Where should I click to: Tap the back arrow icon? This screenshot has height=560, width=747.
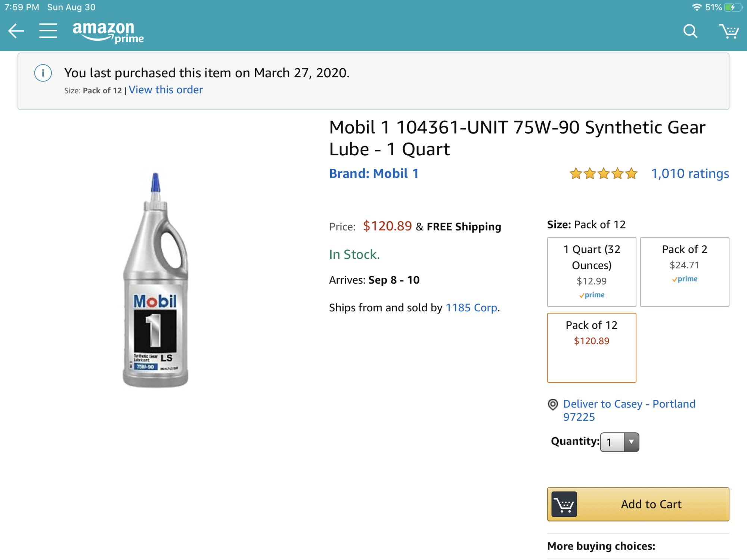click(x=16, y=31)
